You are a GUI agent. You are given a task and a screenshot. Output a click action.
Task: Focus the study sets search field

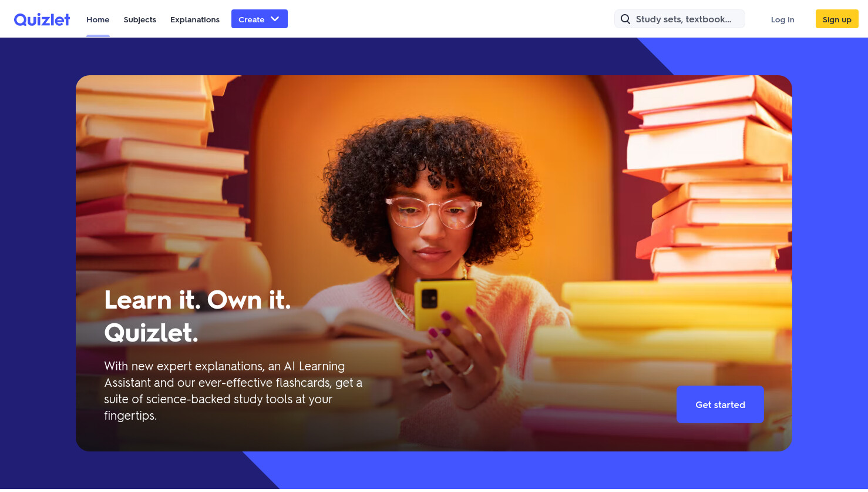pyautogui.click(x=679, y=19)
